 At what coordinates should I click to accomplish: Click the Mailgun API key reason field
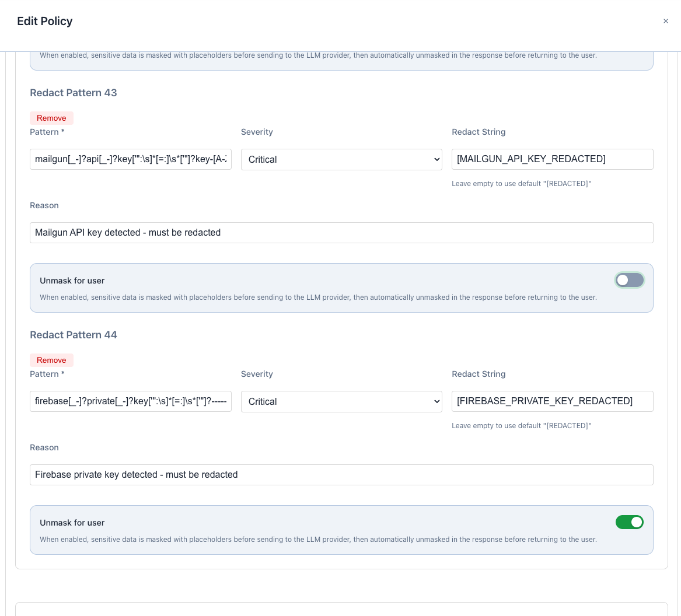(x=341, y=233)
